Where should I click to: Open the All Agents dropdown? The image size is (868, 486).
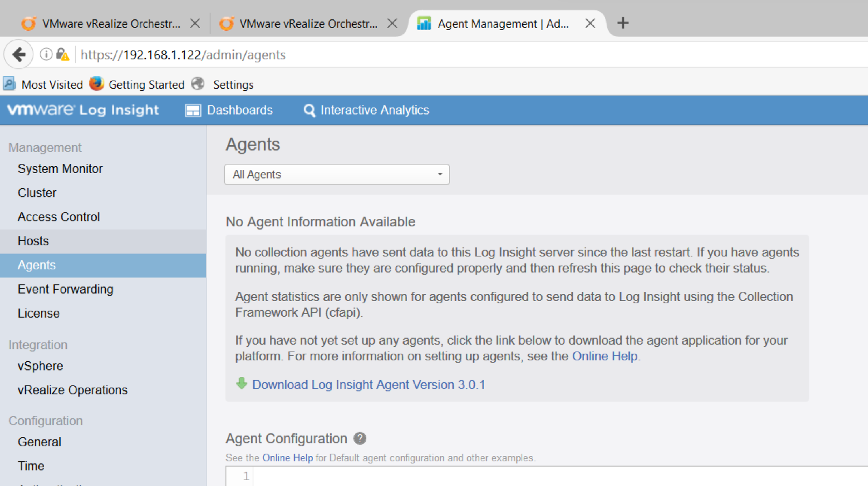(x=337, y=174)
